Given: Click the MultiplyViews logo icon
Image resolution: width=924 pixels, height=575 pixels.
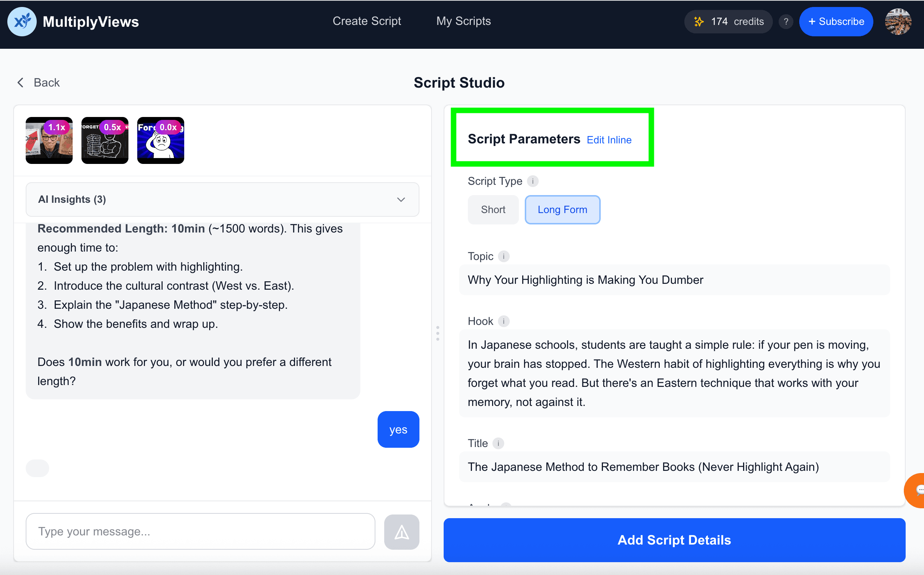Looking at the screenshot, I should 22,22.
